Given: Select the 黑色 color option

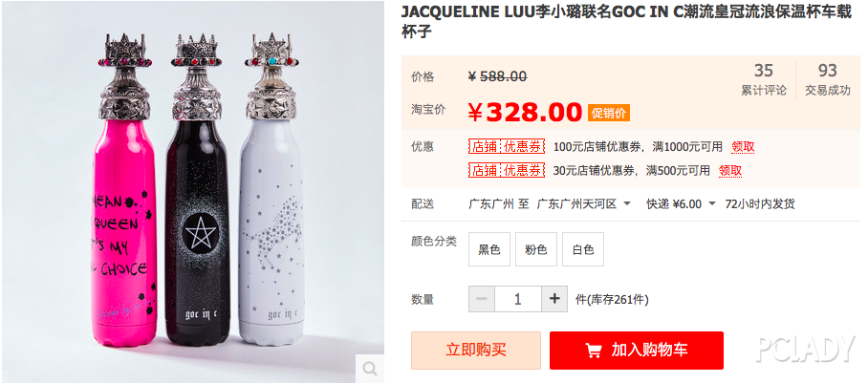Looking at the screenshot, I should pyautogui.click(x=489, y=249).
